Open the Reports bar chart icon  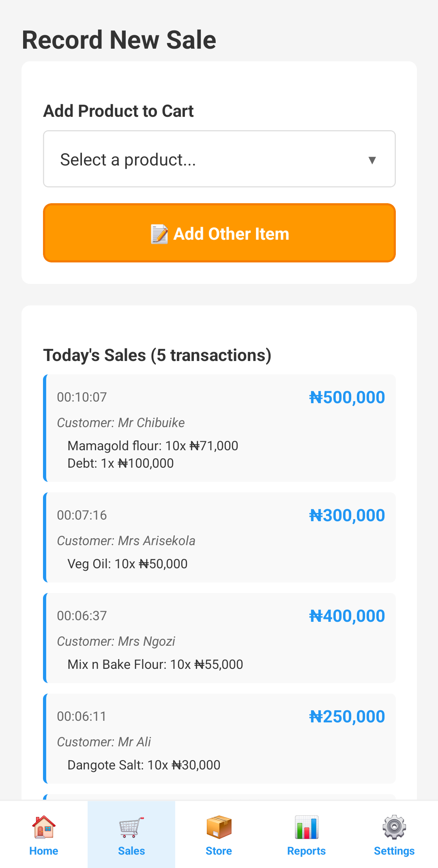307,827
